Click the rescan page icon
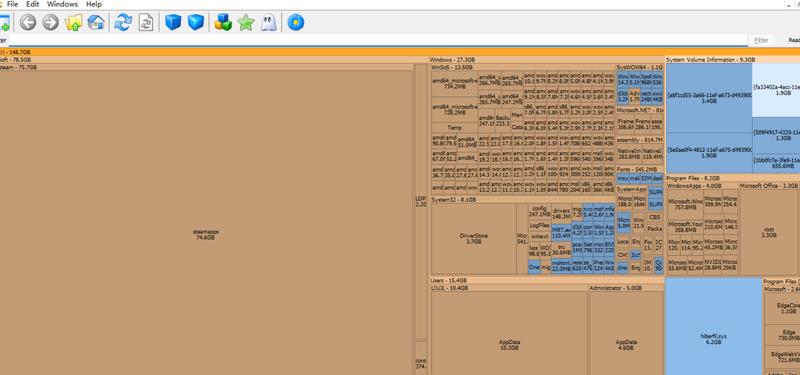This screenshot has width=800, height=375. click(x=146, y=22)
